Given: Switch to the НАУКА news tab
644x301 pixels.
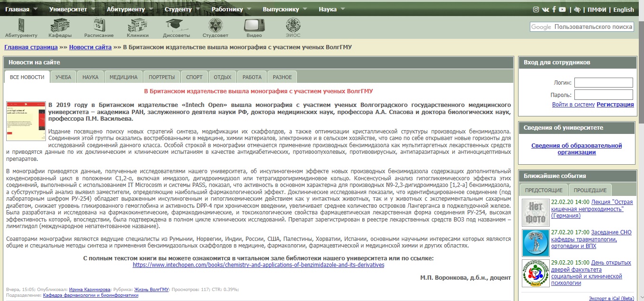Looking at the screenshot, I should (90, 77).
